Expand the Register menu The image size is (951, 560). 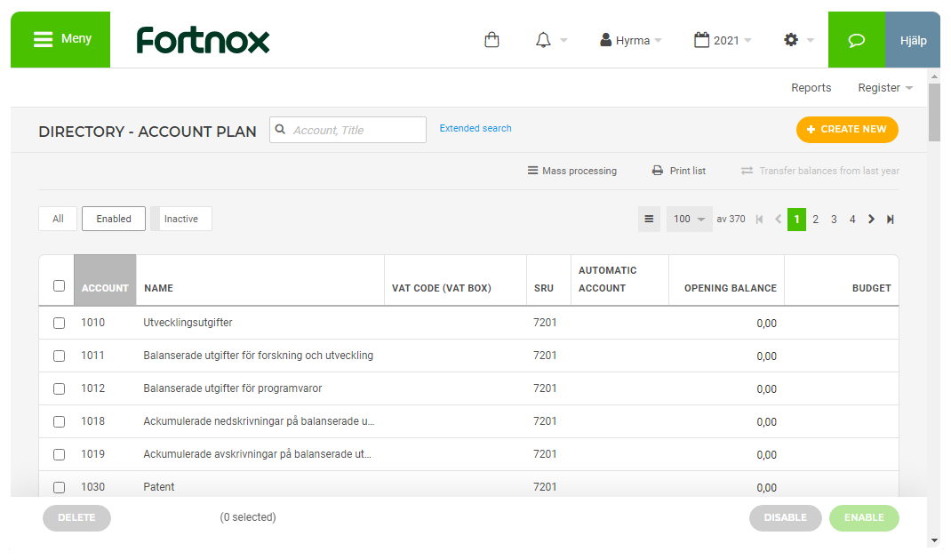click(x=885, y=88)
